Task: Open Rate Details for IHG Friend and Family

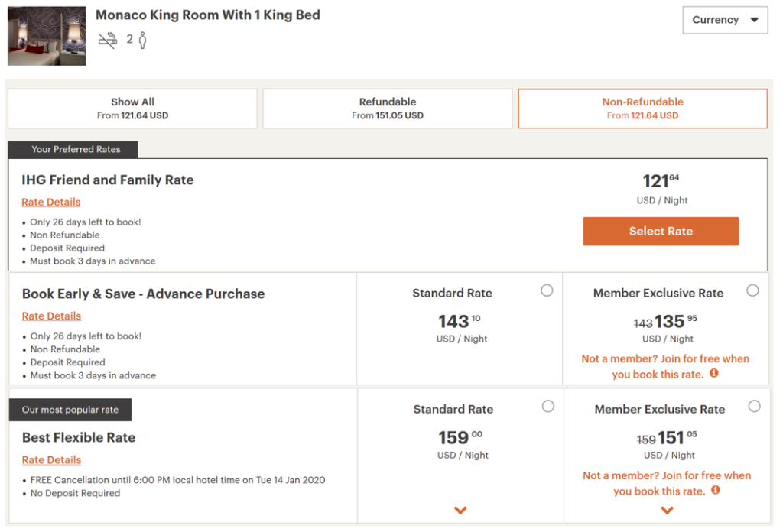Action: coord(50,202)
